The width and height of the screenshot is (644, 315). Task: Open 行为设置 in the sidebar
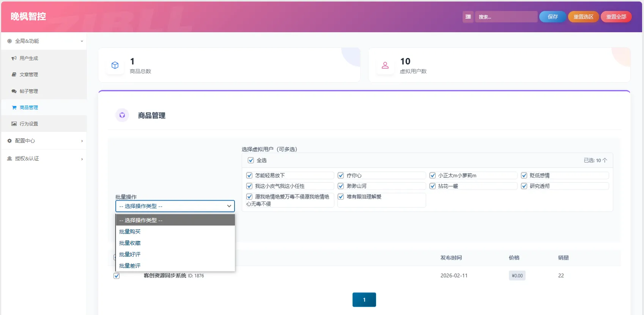(44, 124)
